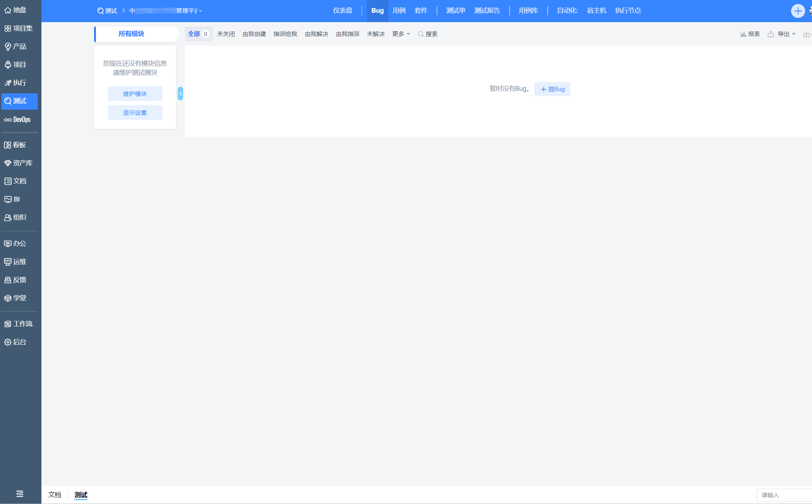
Task: Collapse the left sidebar menu
Action: click(20, 494)
